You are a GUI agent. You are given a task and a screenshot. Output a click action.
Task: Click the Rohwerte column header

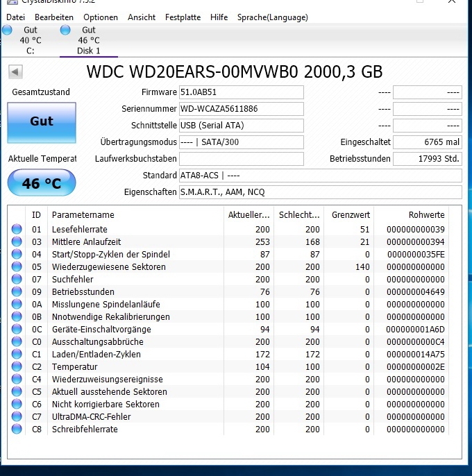(x=411, y=215)
